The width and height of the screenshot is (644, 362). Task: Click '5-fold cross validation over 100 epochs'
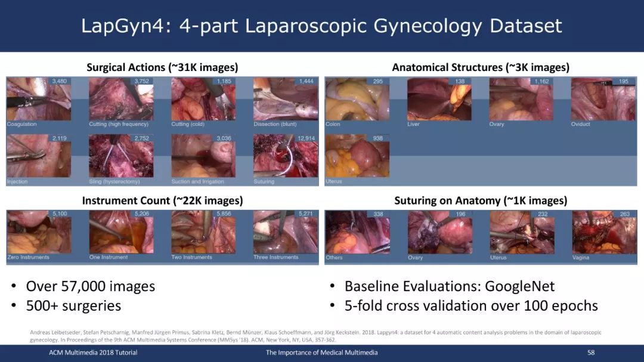click(471, 306)
